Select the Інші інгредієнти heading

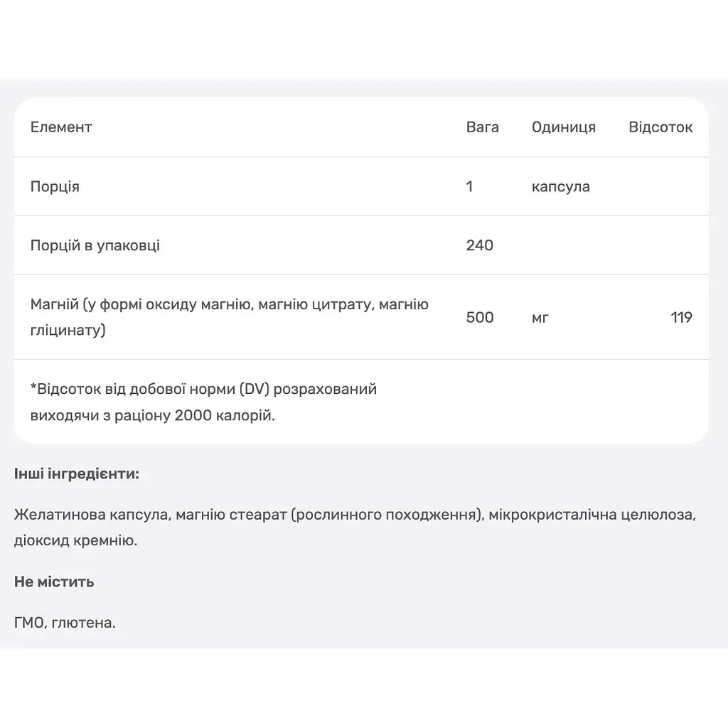tap(77, 474)
